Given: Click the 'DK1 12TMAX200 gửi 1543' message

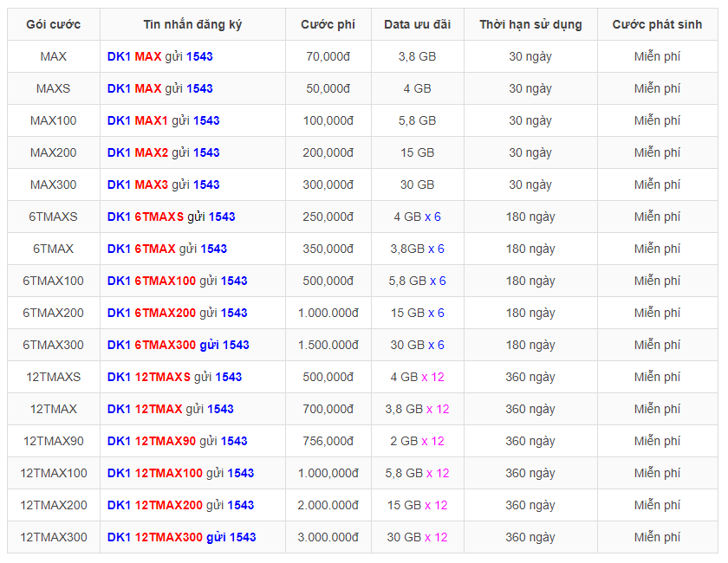Looking at the screenshot, I should (180, 505).
